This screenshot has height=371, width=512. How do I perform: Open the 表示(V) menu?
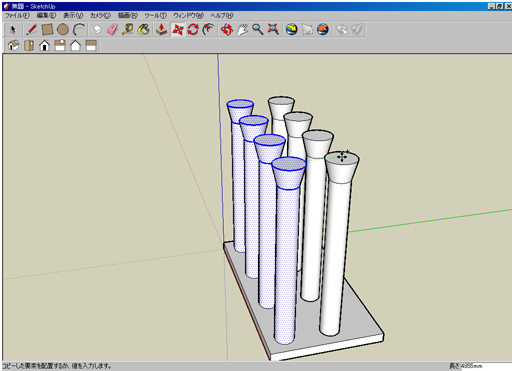tap(73, 15)
